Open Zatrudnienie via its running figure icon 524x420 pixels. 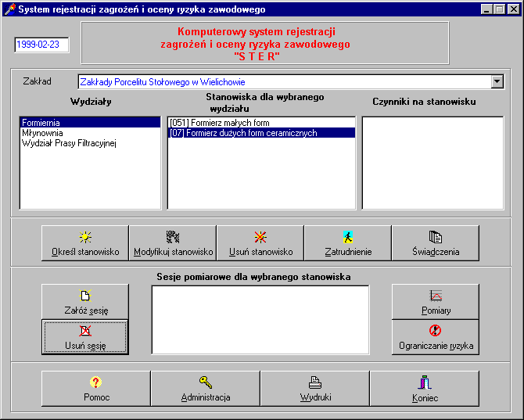click(347, 237)
